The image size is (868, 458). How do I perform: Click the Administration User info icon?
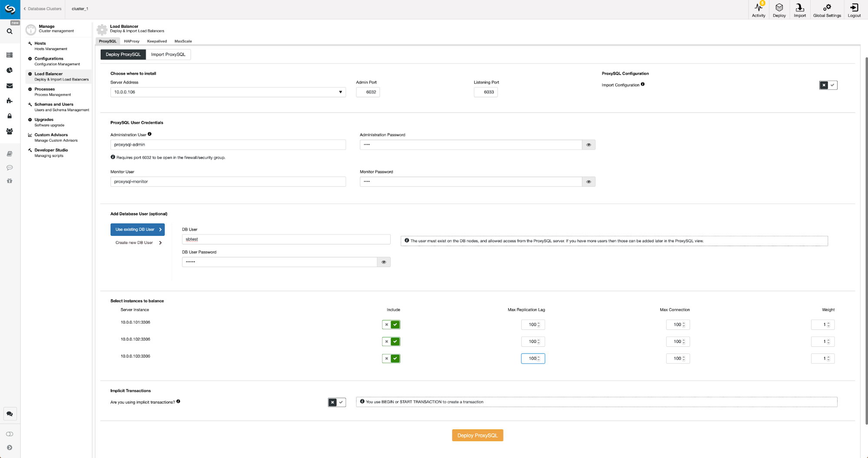149,134
